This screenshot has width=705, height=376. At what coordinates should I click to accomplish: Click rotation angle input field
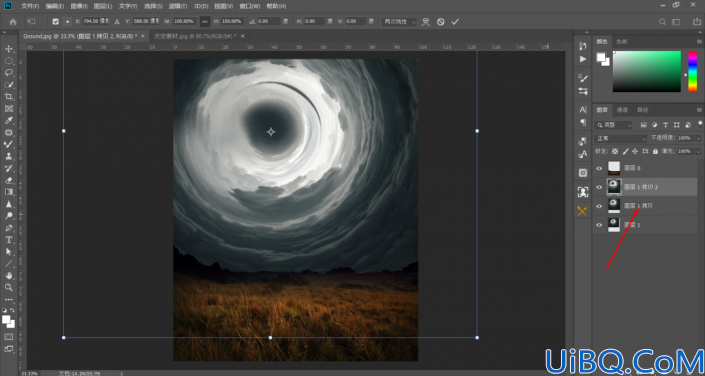pos(269,22)
